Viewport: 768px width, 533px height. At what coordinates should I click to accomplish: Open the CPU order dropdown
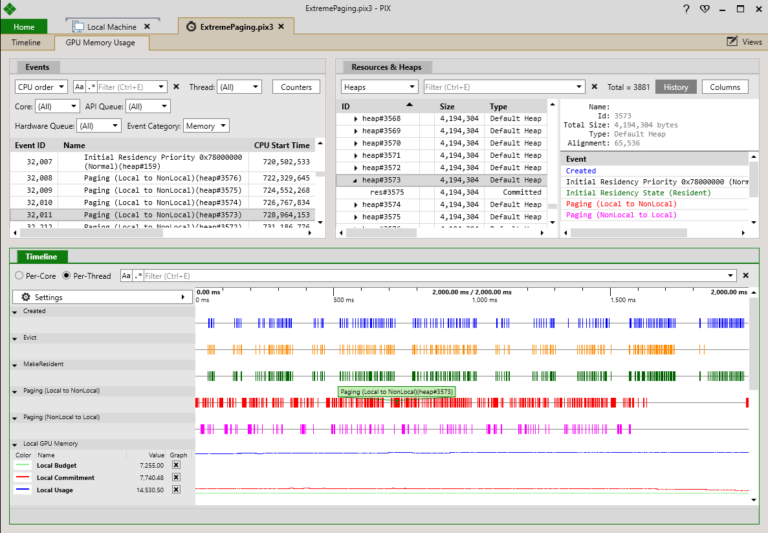point(41,87)
